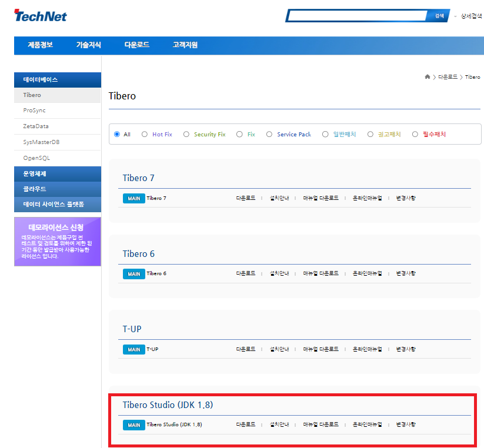Screen dimensions: 484x448
Task: Click 변경사항 link for Tibero 6
Action: pyautogui.click(x=406, y=273)
